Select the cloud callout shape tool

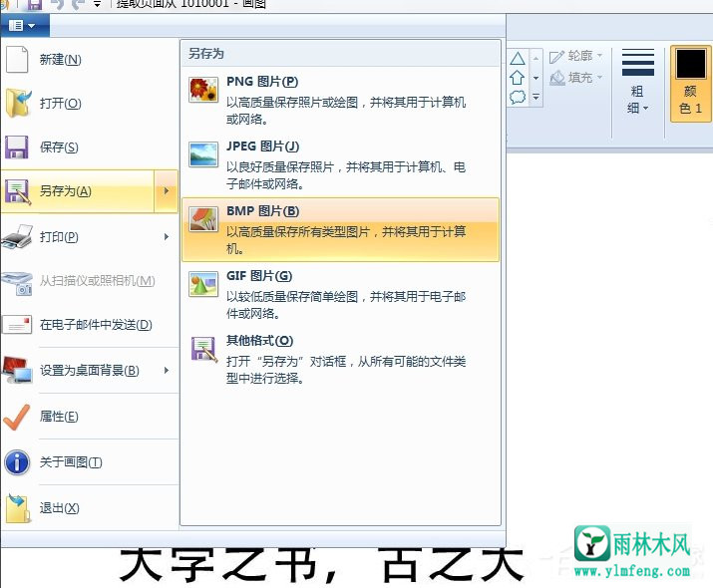tap(518, 97)
